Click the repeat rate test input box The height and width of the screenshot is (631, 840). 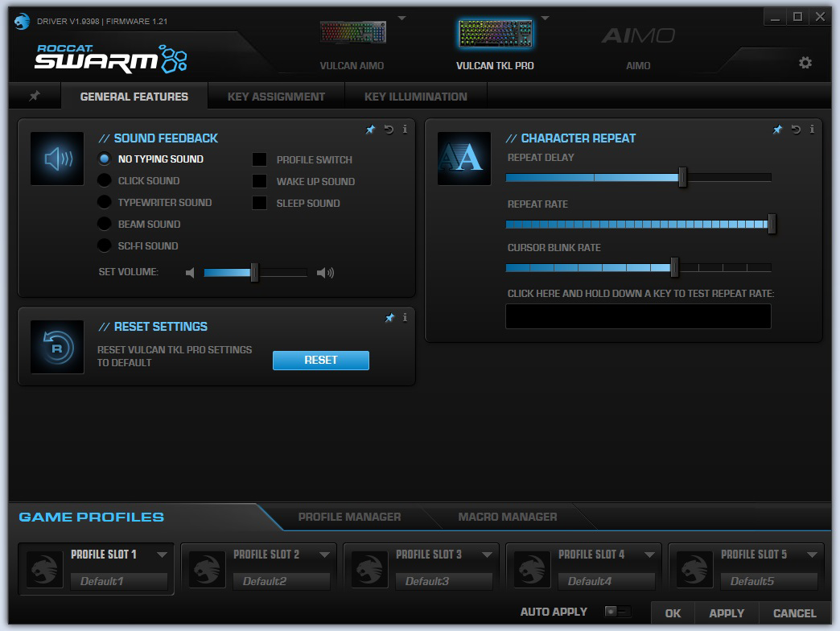tap(638, 316)
